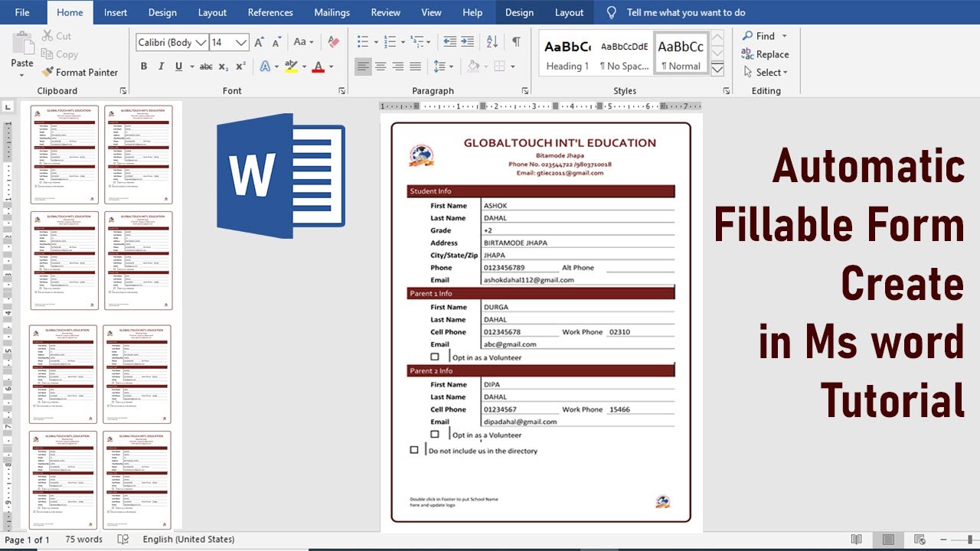
Task: Apply the Normal style
Action: click(681, 54)
